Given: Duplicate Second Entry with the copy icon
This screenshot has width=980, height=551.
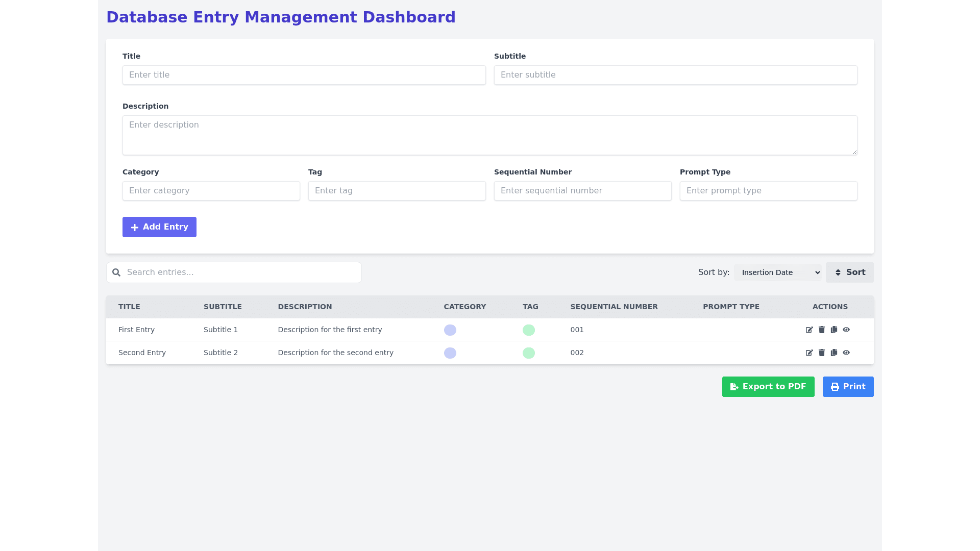Looking at the screenshot, I should pos(834,353).
